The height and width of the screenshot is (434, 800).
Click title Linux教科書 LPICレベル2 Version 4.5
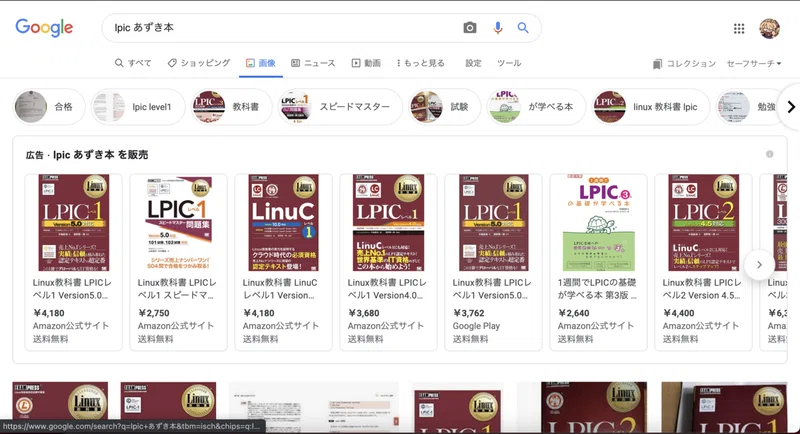point(702,289)
